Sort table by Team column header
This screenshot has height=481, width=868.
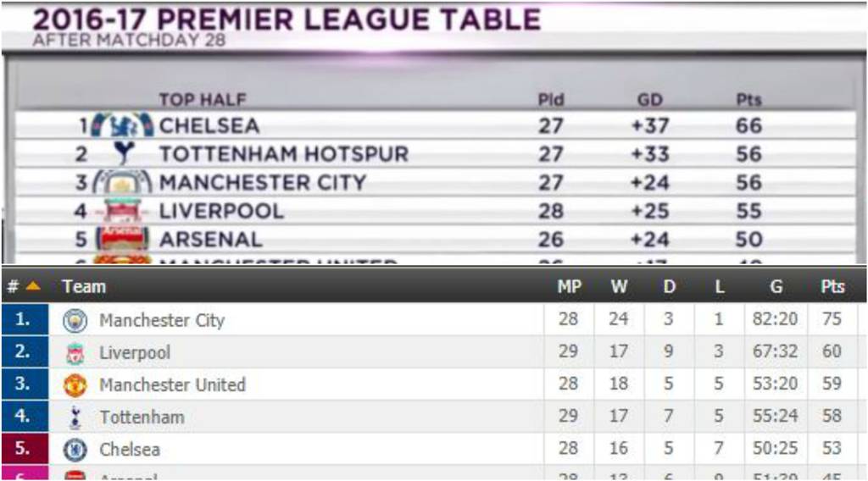click(84, 286)
